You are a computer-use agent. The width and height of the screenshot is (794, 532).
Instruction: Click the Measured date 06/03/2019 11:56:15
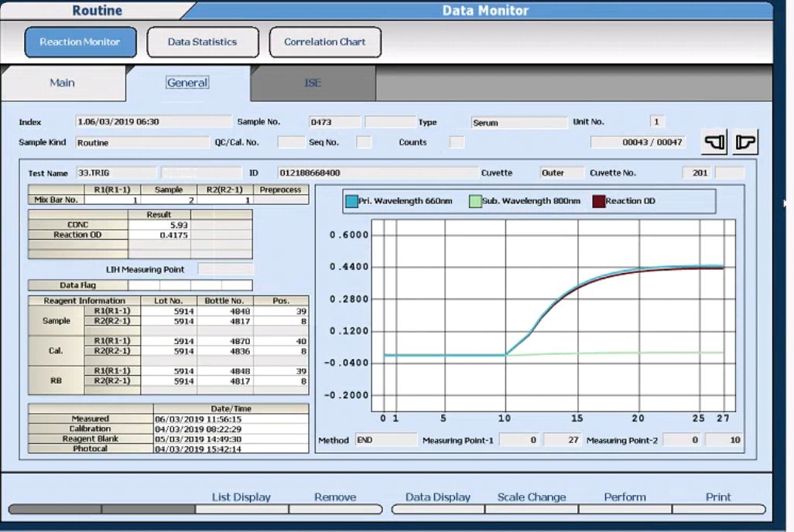[x=231, y=419]
